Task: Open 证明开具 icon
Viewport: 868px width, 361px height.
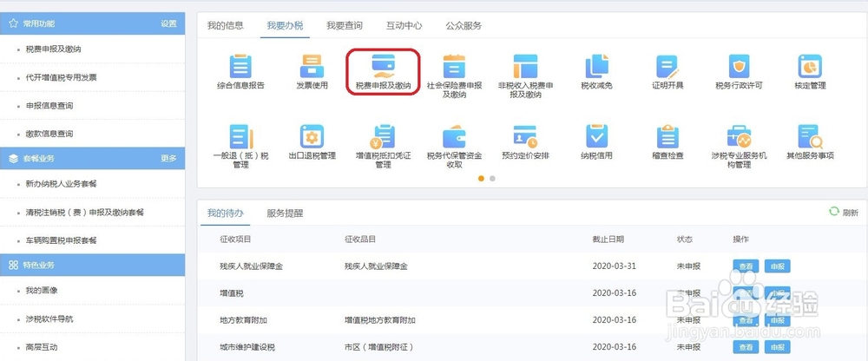Action: point(667,67)
